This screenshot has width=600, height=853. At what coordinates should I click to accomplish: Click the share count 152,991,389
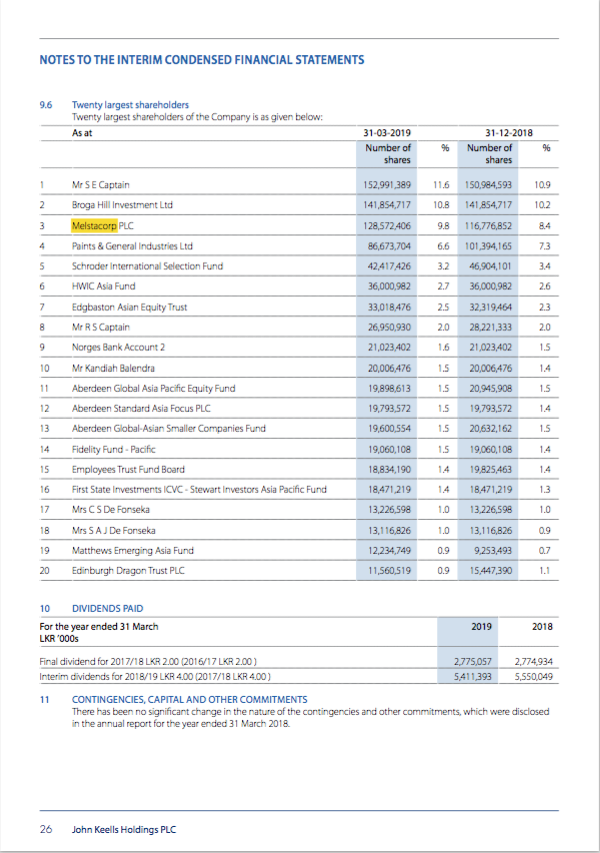pyautogui.click(x=389, y=185)
